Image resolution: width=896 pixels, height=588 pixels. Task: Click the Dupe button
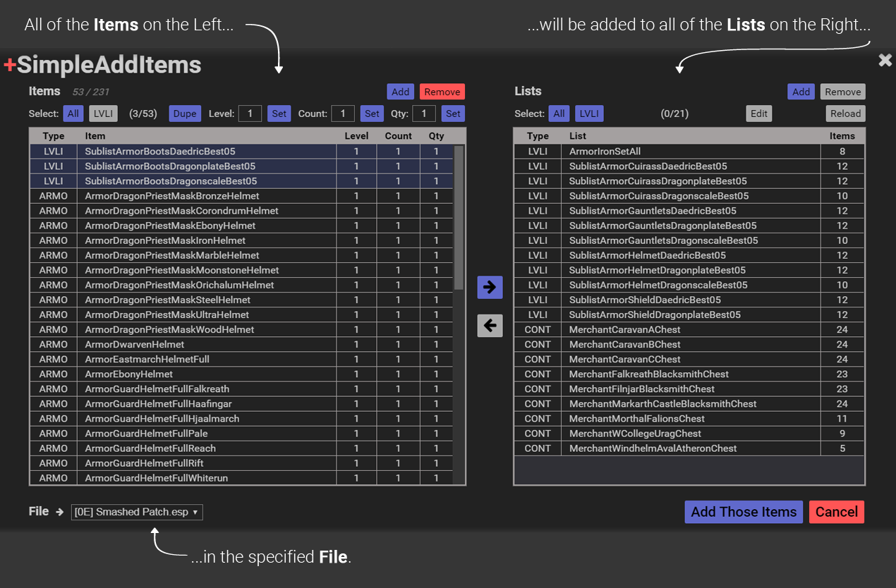[185, 114]
